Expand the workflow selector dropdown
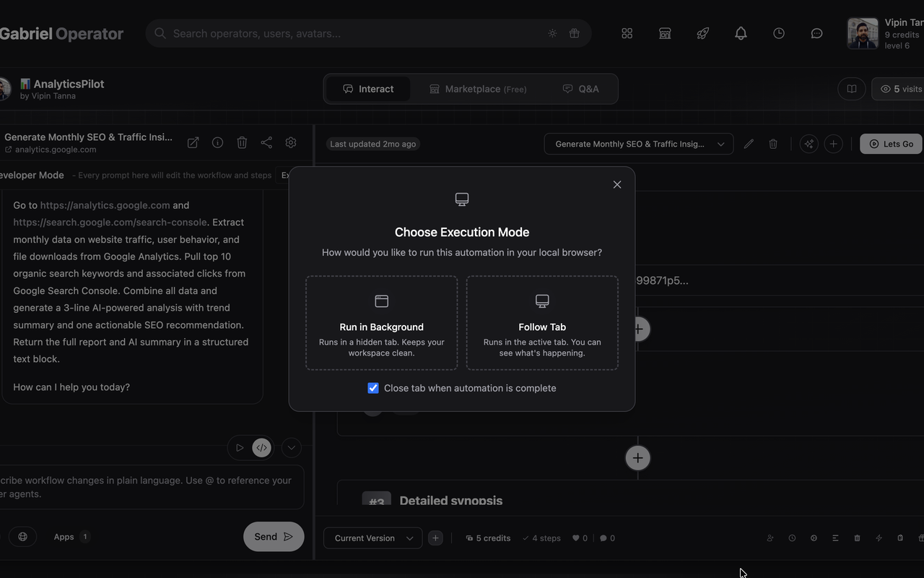 click(639, 144)
